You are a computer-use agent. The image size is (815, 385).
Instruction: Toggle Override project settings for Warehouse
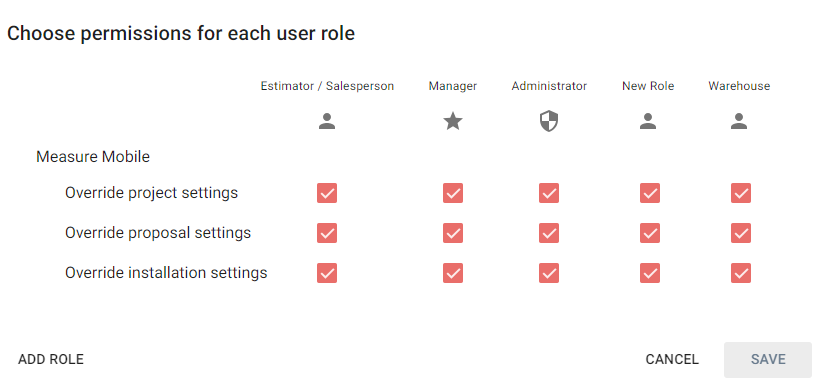(x=741, y=193)
